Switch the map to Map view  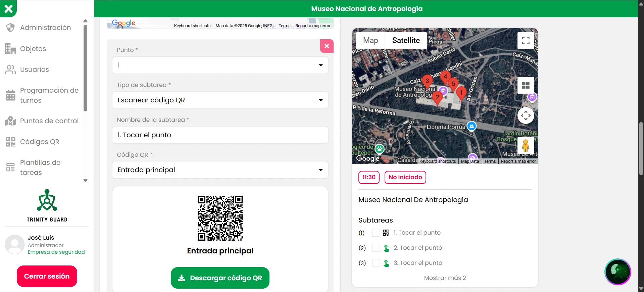pos(370,41)
